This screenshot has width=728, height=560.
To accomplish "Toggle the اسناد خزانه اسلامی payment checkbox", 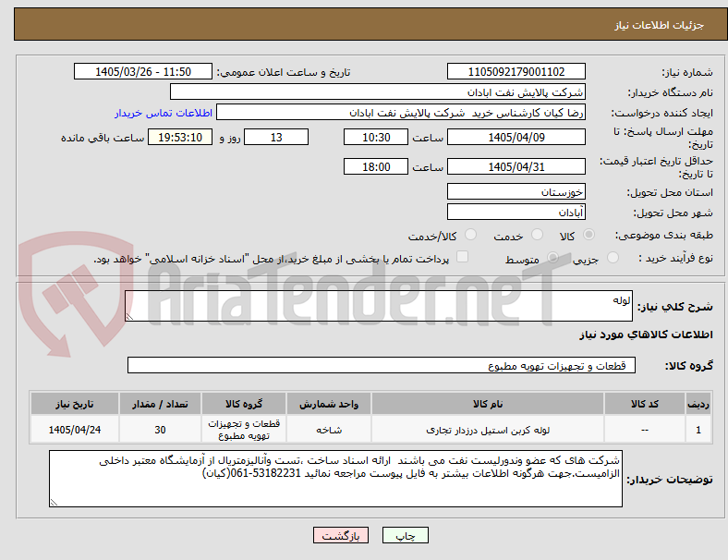I will pos(463,257).
